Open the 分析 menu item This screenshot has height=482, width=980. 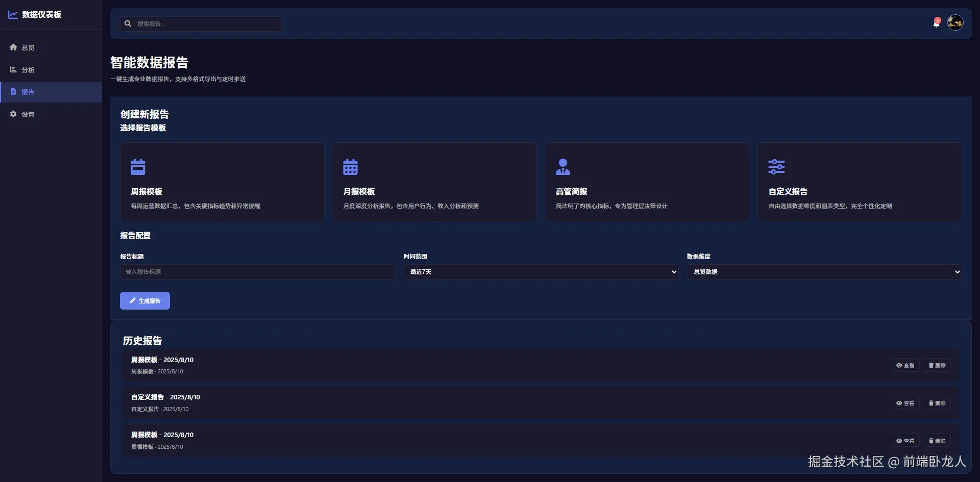(x=51, y=70)
